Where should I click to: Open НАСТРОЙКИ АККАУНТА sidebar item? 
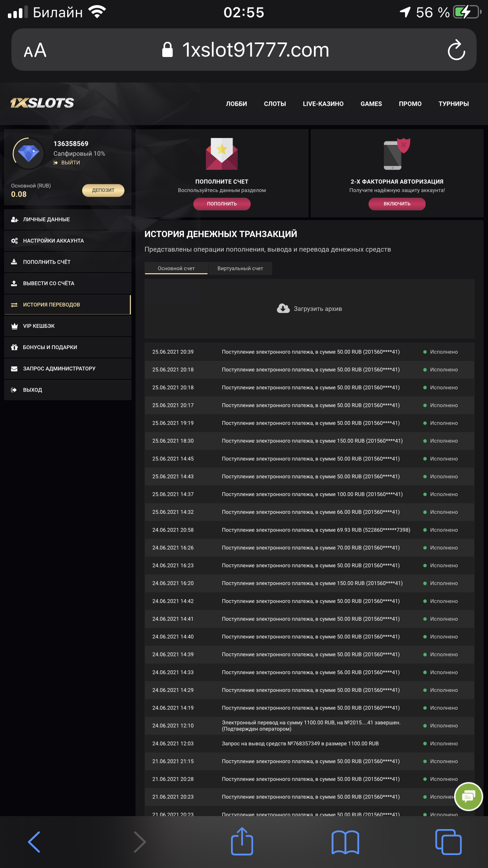point(68,241)
